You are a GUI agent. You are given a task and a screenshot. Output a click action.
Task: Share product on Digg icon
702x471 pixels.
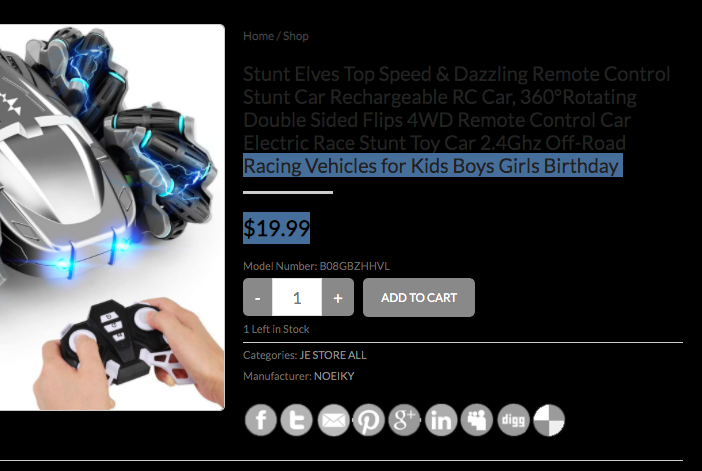pos(513,420)
